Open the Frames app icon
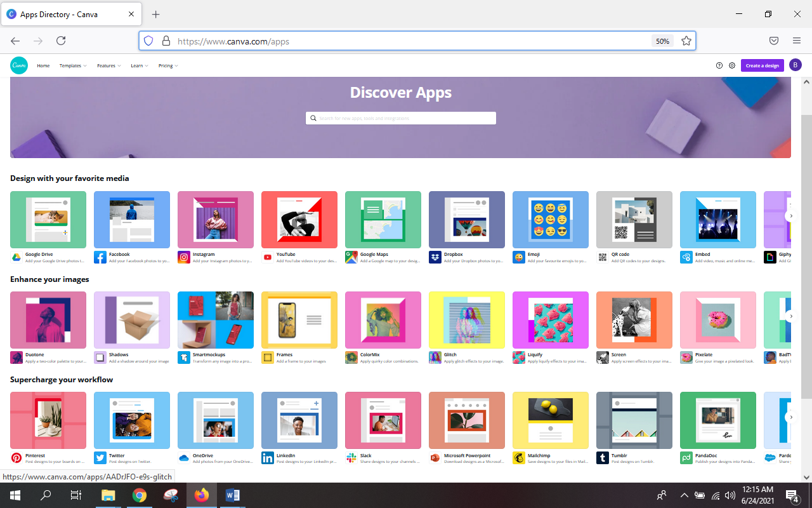Image resolution: width=812 pixels, height=508 pixels. coord(268,358)
